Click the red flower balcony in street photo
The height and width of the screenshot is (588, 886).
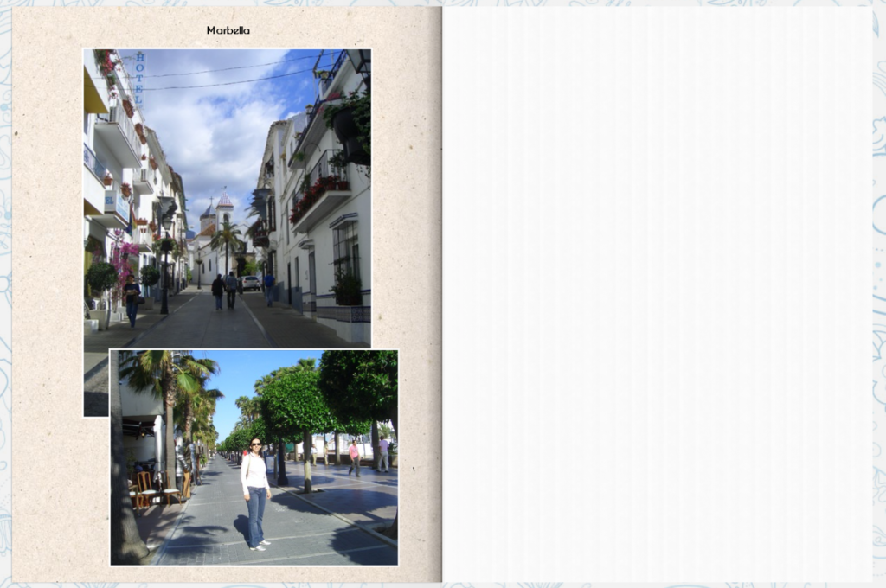[x=319, y=194]
